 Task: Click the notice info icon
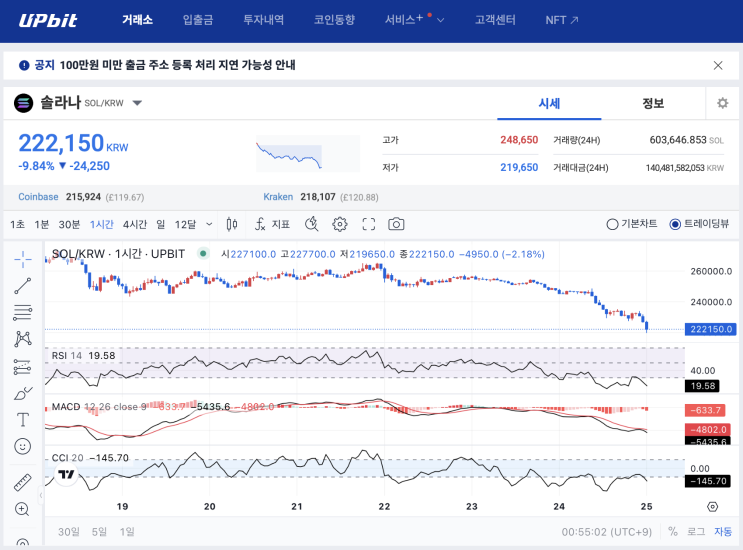pos(24,65)
